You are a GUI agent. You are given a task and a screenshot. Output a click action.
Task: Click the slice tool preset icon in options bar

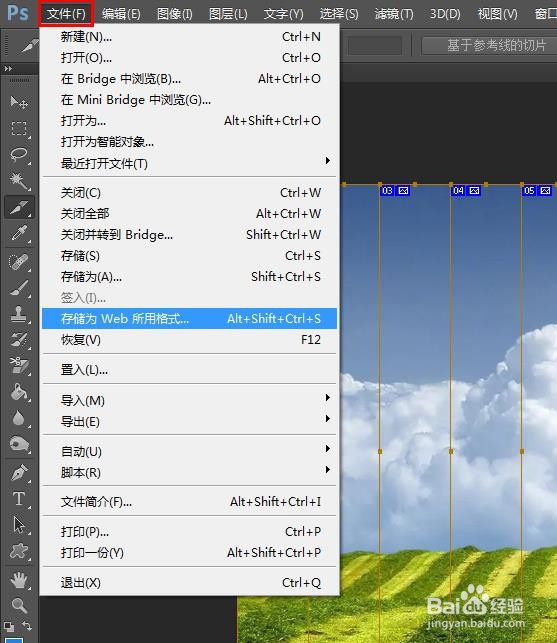coord(30,45)
